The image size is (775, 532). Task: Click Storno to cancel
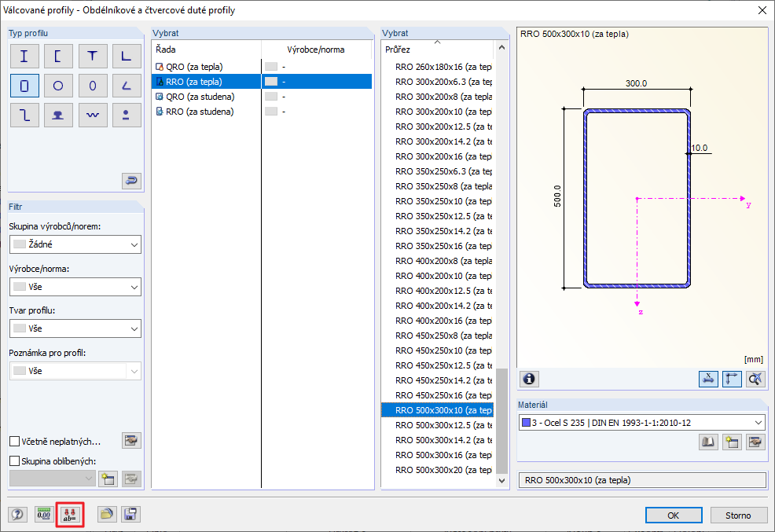coord(738,515)
